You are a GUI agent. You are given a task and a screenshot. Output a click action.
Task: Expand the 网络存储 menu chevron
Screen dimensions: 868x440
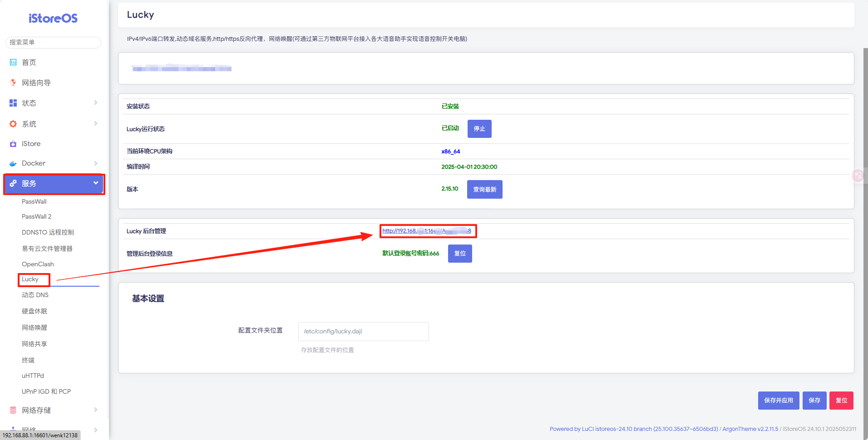[x=96, y=410]
